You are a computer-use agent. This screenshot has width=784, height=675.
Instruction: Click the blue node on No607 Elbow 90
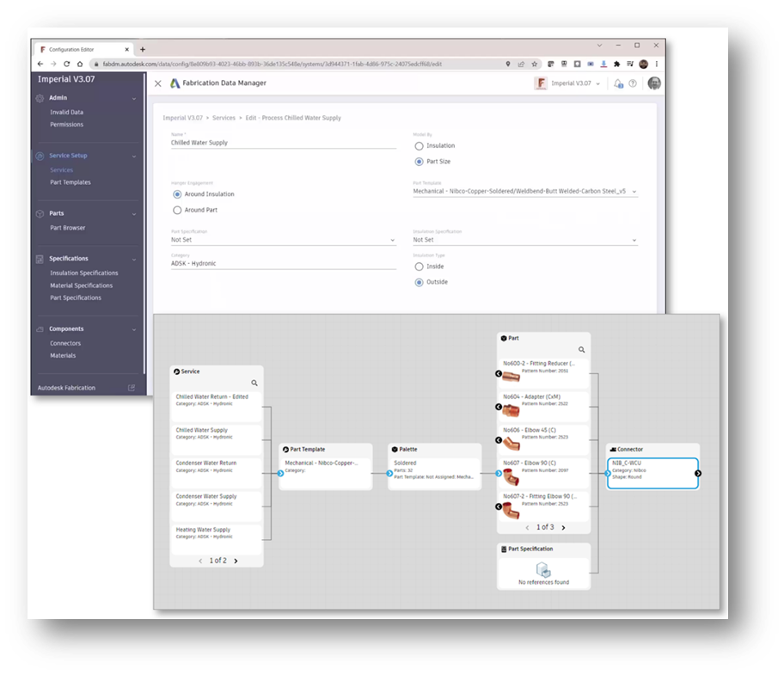click(499, 474)
